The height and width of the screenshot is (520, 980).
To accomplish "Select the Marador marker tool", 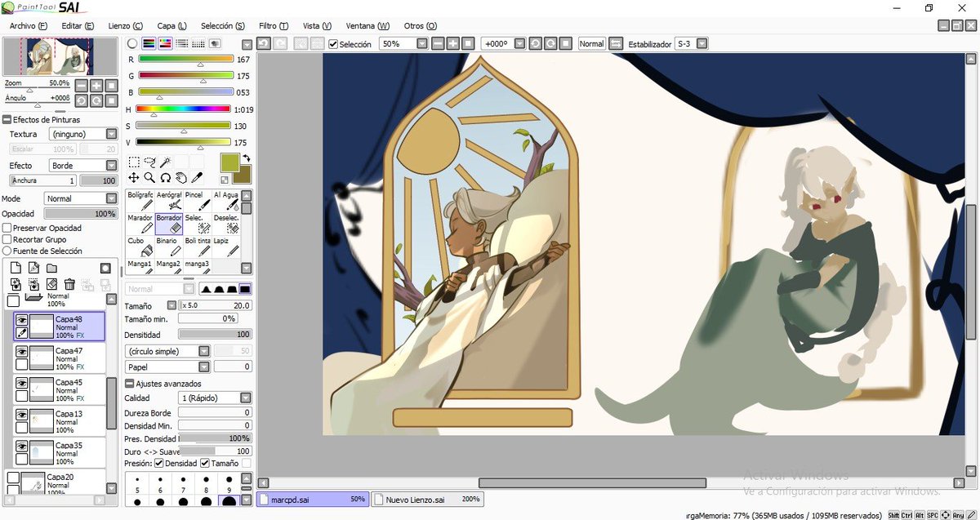I will [140, 223].
